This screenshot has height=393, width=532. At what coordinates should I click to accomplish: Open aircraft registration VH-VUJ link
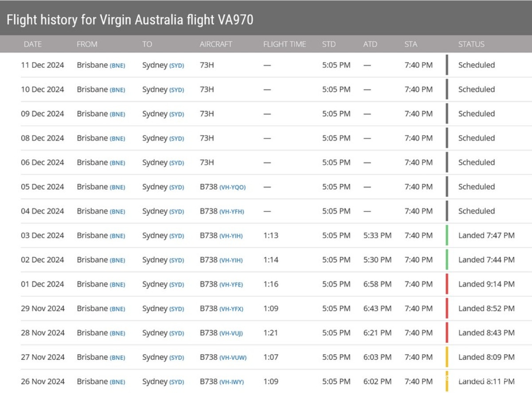pyautogui.click(x=231, y=334)
